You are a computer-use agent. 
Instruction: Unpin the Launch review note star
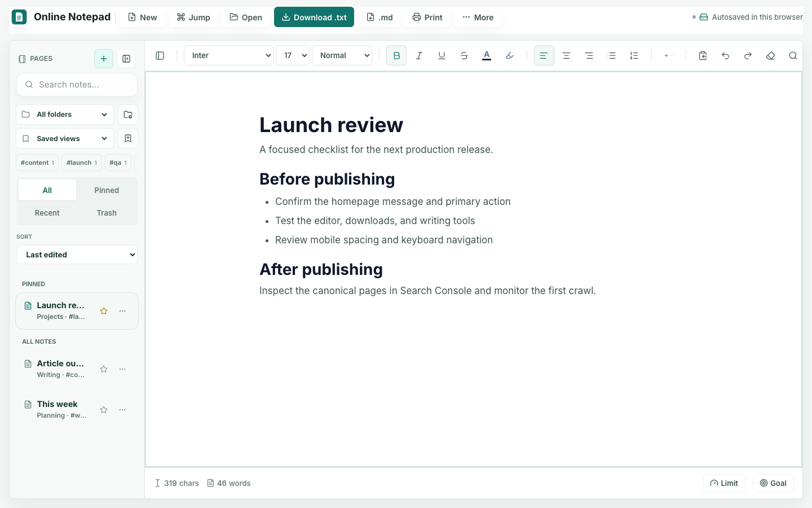pos(104,311)
